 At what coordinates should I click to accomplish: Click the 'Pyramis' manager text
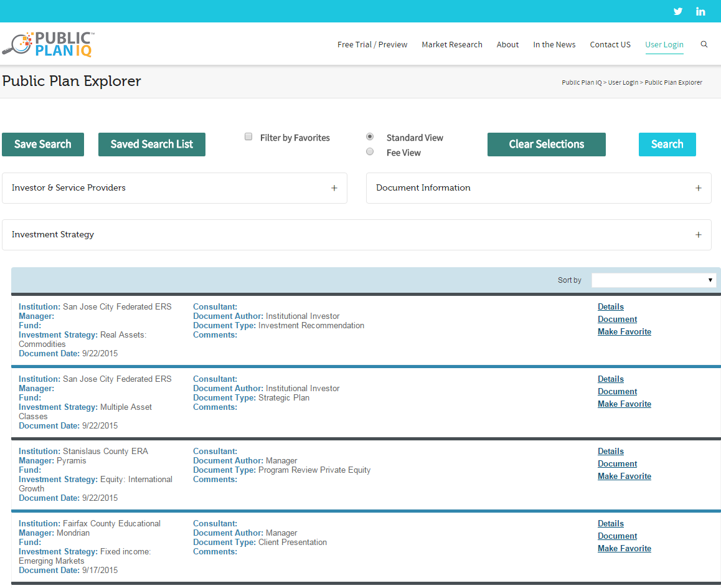[71, 460]
